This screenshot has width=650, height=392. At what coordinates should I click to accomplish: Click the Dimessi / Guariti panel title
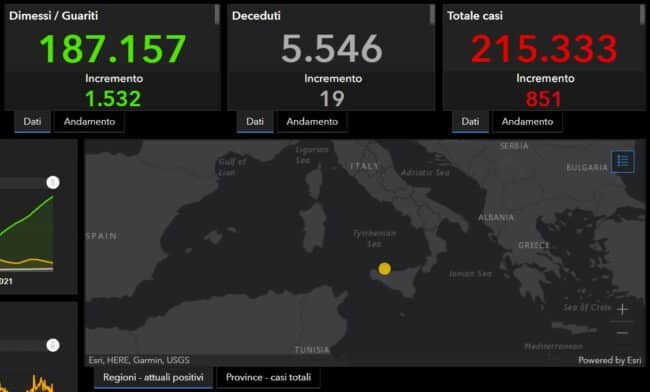click(x=53, y=16)
